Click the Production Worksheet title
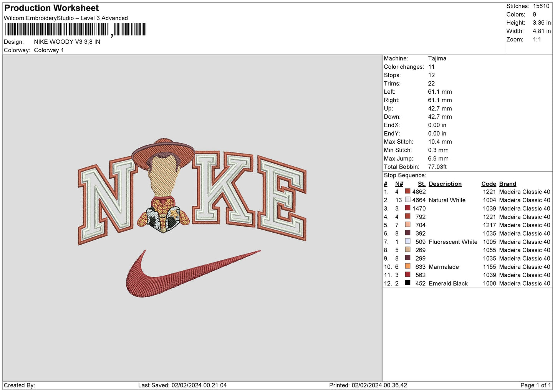This screenshot has width=555, height=392. click(51, 8)
